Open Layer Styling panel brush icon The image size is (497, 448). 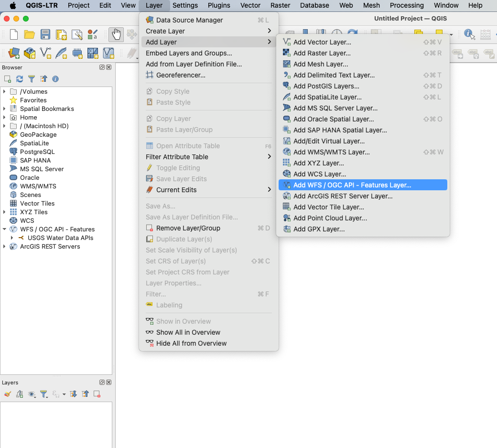click(8, 394)
